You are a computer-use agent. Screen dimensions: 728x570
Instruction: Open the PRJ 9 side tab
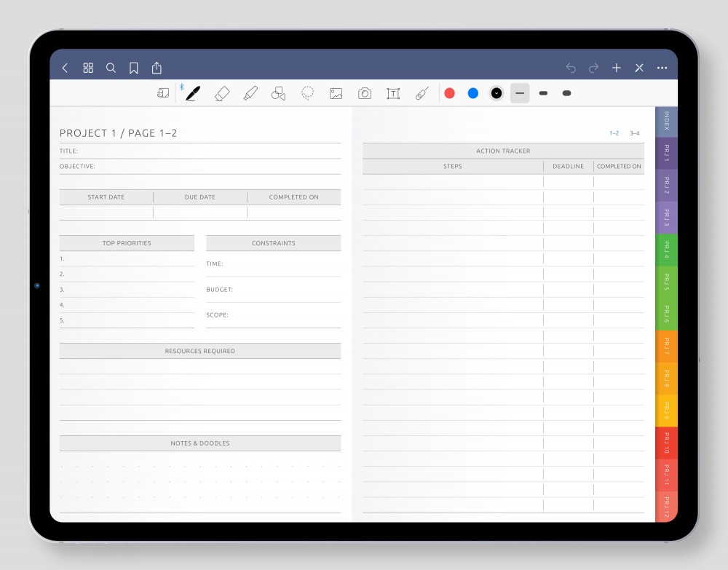pyautogui.click(x=666, y=411)
